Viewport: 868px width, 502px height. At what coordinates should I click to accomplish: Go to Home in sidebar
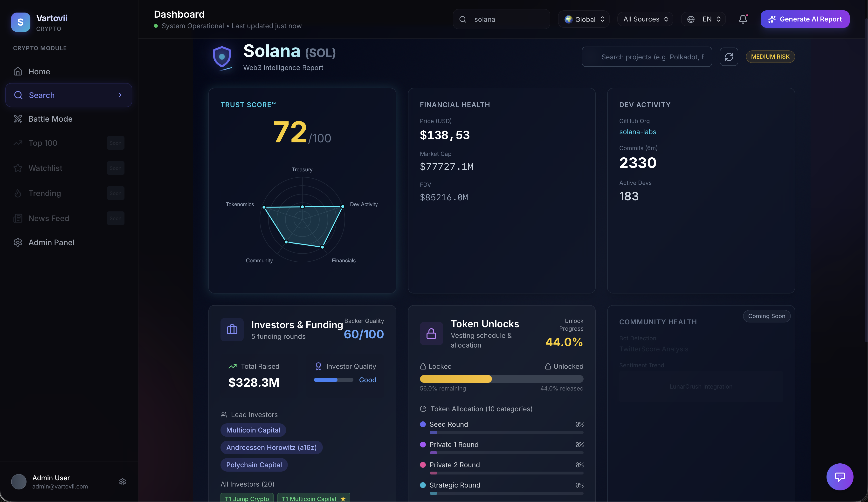(x=39, y=72)
